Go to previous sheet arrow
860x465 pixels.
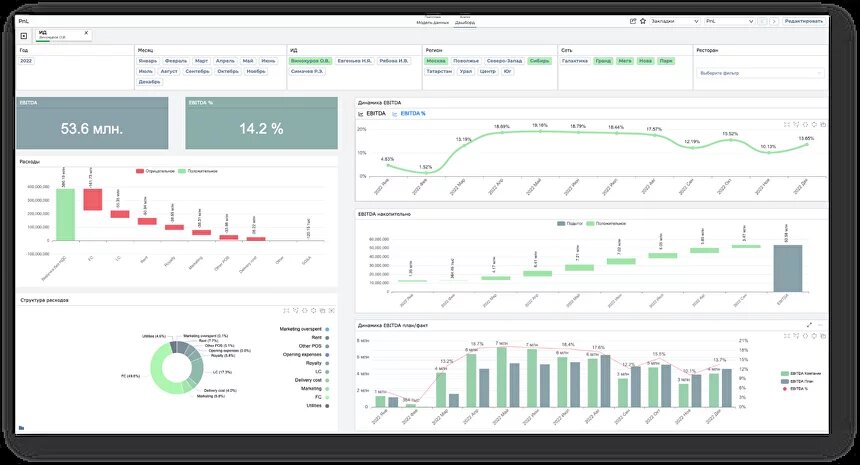tap(762, 21)
